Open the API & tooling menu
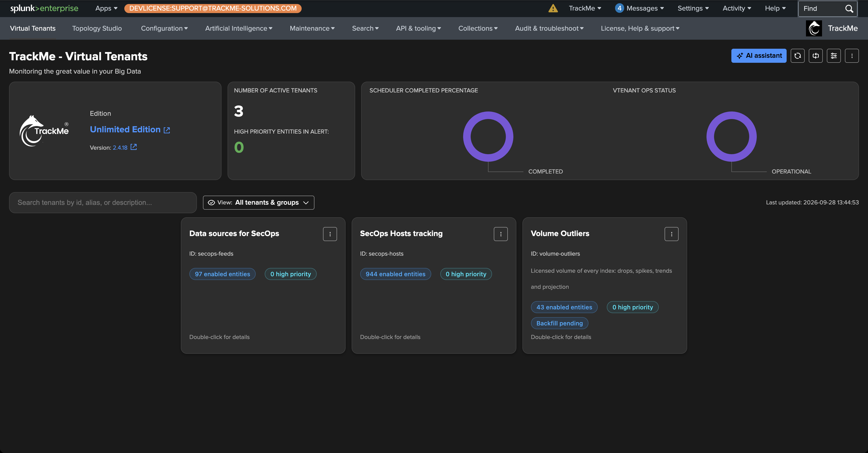Screen dimensions: 868x453 (418, 28)
